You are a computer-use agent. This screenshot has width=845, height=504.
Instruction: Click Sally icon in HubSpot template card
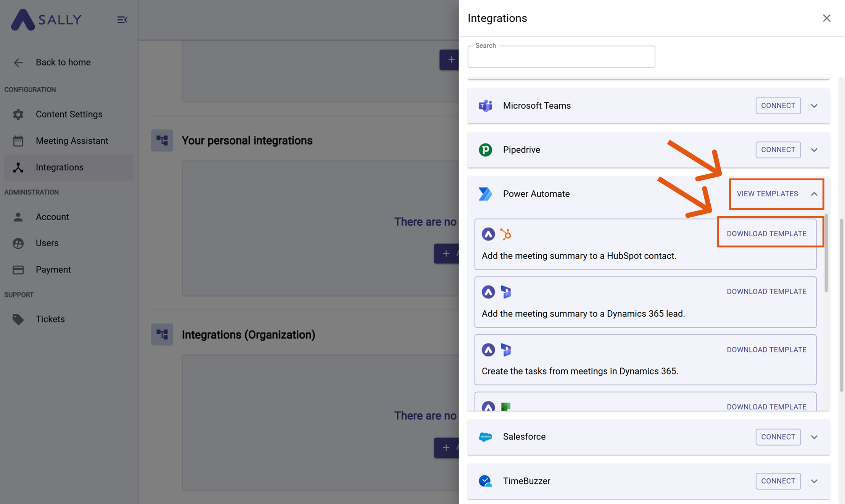pyautogui.click(x=488, y=234)
